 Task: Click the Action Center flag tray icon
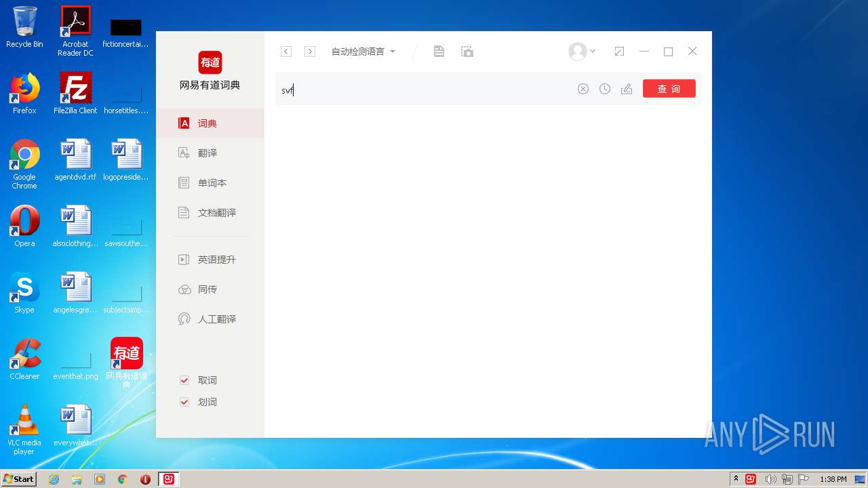pyautogui.click(x=804, y=479)
